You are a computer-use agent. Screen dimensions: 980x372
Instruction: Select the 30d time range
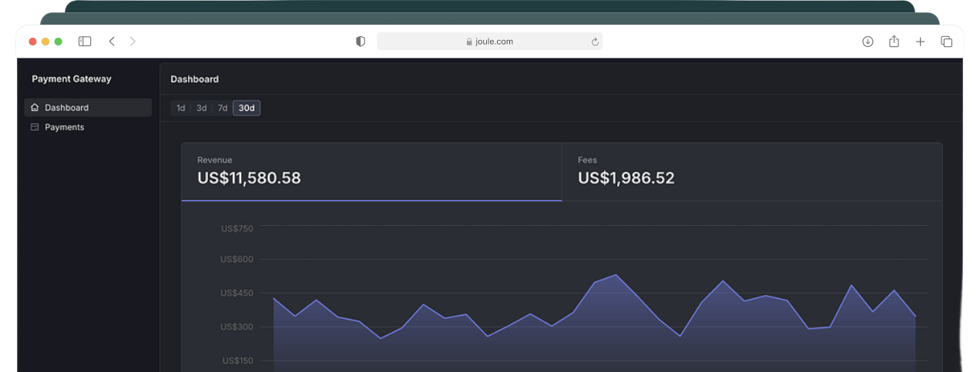coord(247,108)
